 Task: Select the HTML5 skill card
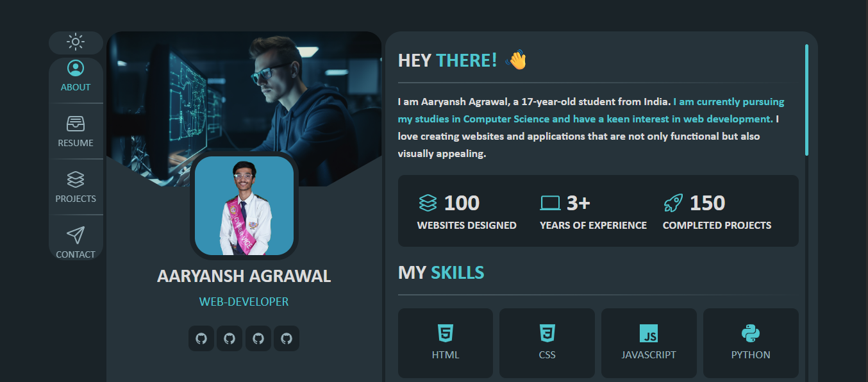tap(446, 343)
